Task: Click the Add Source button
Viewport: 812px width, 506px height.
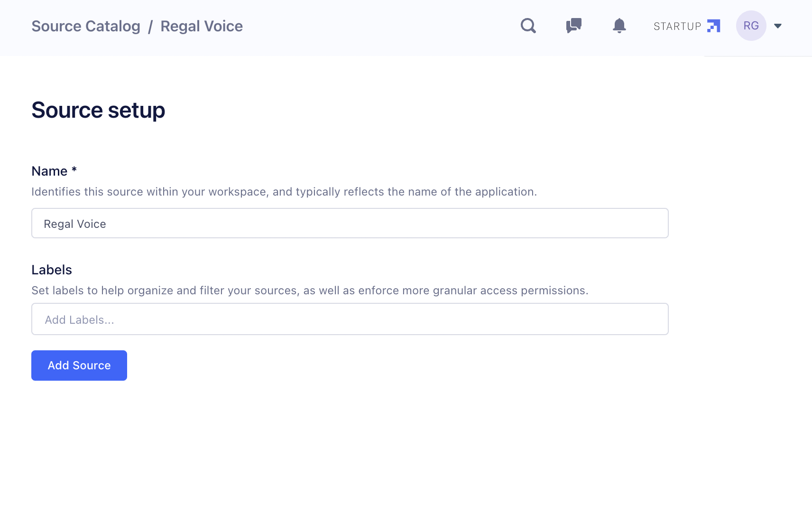Action: (x=79, y=365)
